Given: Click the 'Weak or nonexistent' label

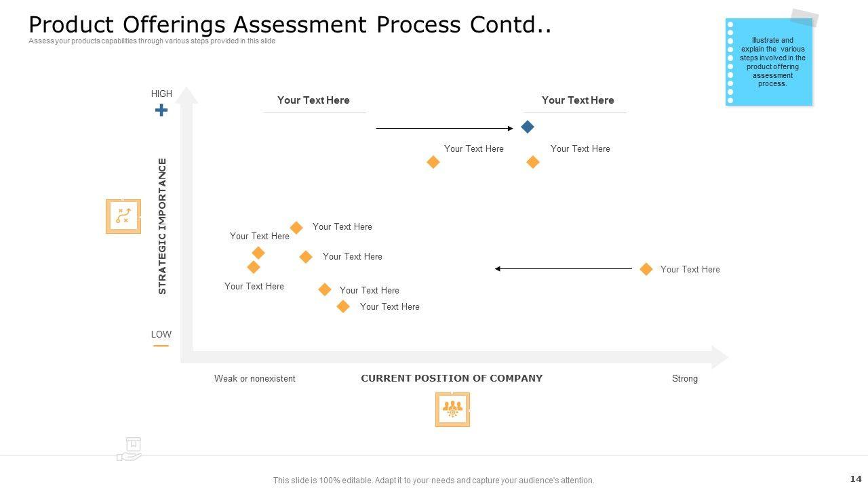Looking at the screenshot, I should tap(255, 379).
